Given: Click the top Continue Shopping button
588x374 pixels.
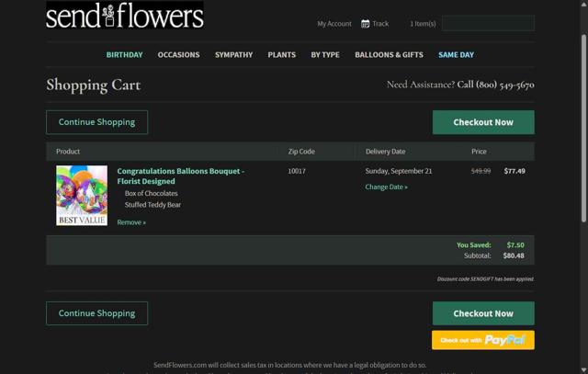Looking at the screenshot, I should point(96,122).
